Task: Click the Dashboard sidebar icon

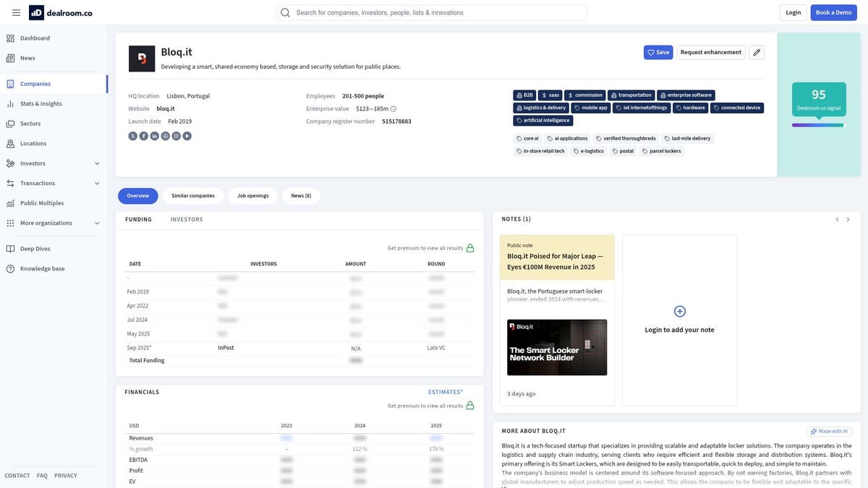Action: pos(11,38)
